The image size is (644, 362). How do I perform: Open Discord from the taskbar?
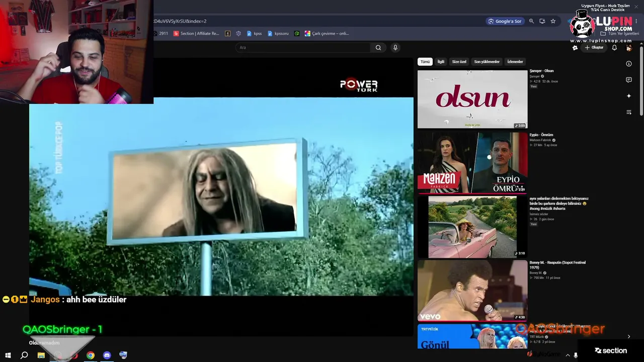107,355
